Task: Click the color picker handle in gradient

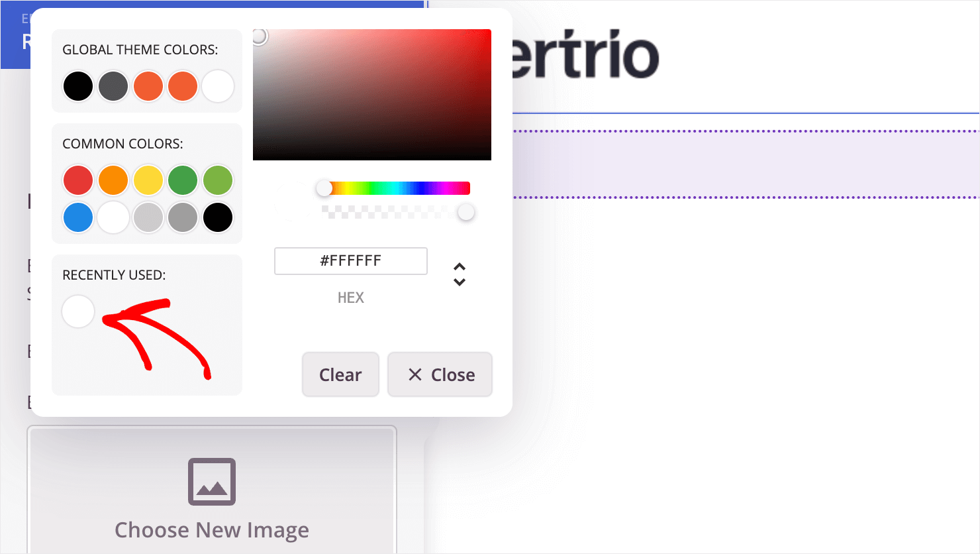Action: (x=259, y=36)
